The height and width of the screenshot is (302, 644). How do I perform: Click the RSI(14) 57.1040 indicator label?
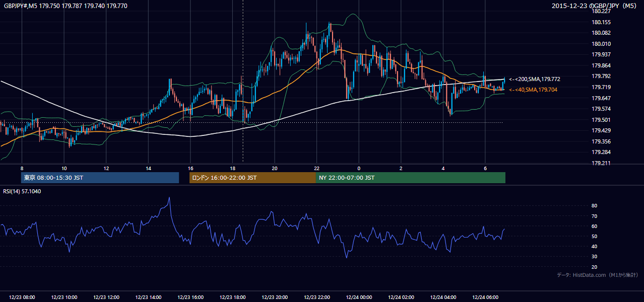(x=22, y=191)
